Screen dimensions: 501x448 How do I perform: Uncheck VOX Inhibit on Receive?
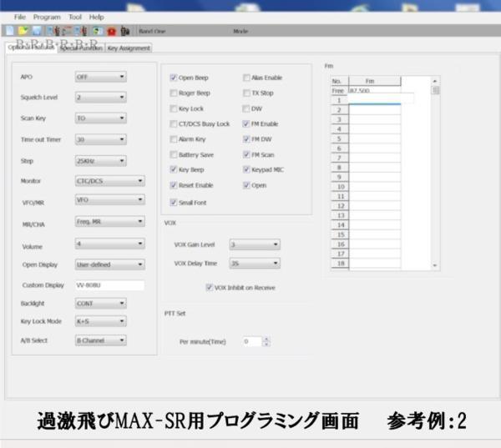click(209, 288)
